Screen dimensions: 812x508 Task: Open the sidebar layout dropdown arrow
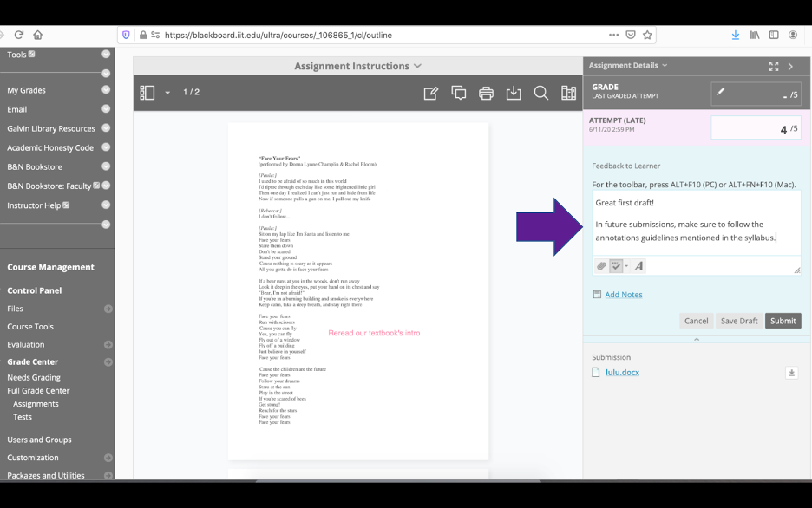point(167,93)
